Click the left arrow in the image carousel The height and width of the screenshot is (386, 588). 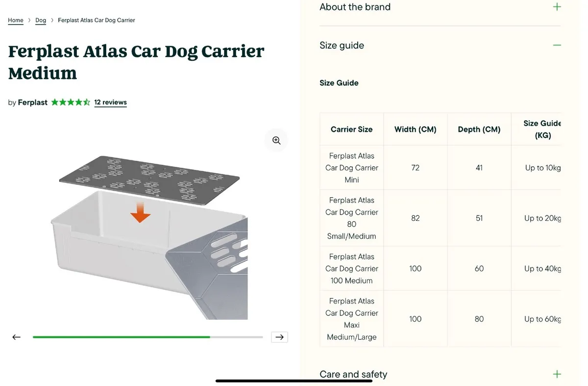tap(16, 337)
